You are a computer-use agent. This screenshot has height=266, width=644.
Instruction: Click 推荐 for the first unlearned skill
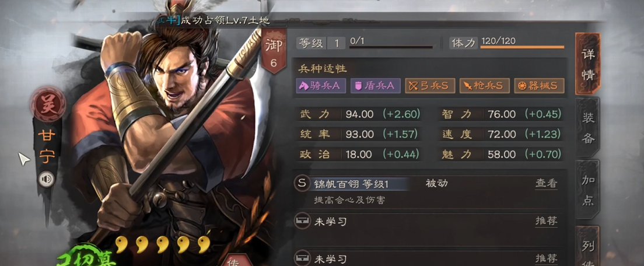click(x=546, y=221)
